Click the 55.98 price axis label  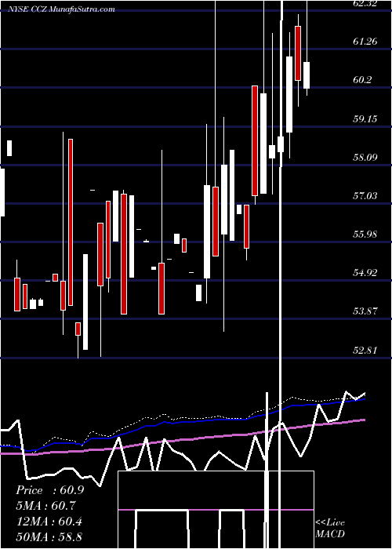coord(365,235)
